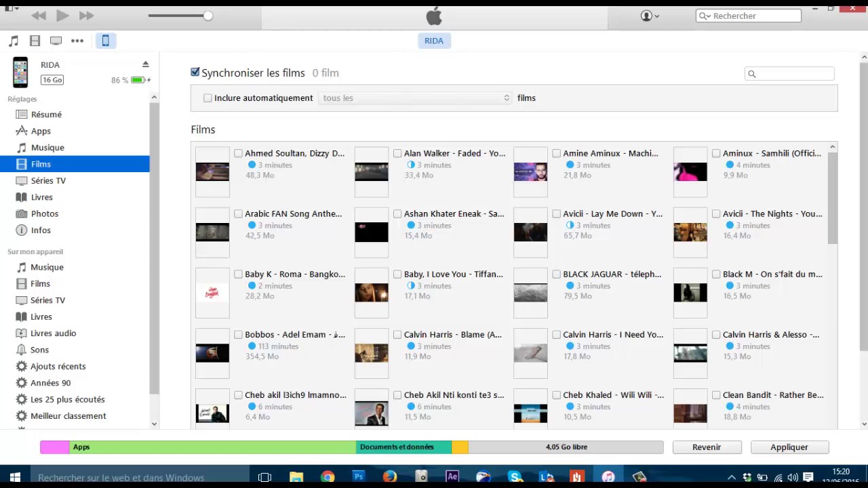Open the Windows Start button
Image resolution: width=868 pixels, height=488 pixels.
coord(15,477)
